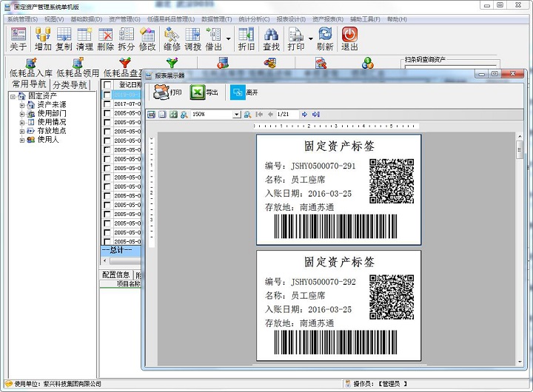The height and width of the screenshot is (392, 533).
Task: Open the 修改 modify icon
Action: 147,39
